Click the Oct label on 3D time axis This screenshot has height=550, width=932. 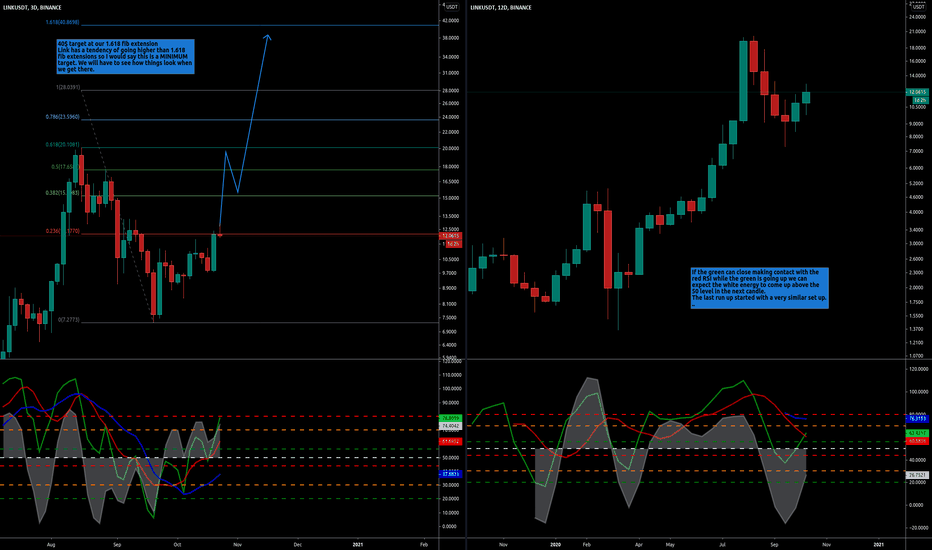click(x=177, y=544)
